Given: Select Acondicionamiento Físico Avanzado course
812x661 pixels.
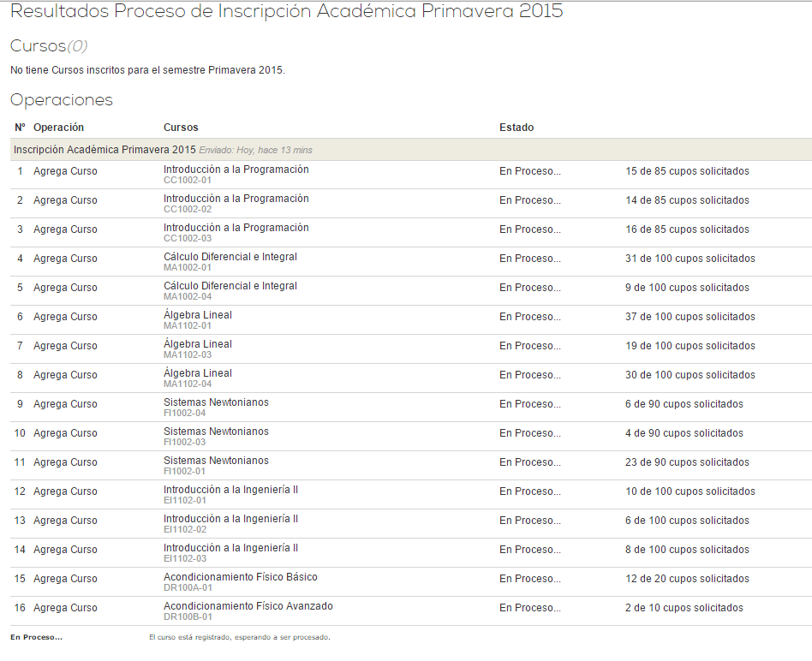Looking at the screenshot, I should [x=248, y=606].
